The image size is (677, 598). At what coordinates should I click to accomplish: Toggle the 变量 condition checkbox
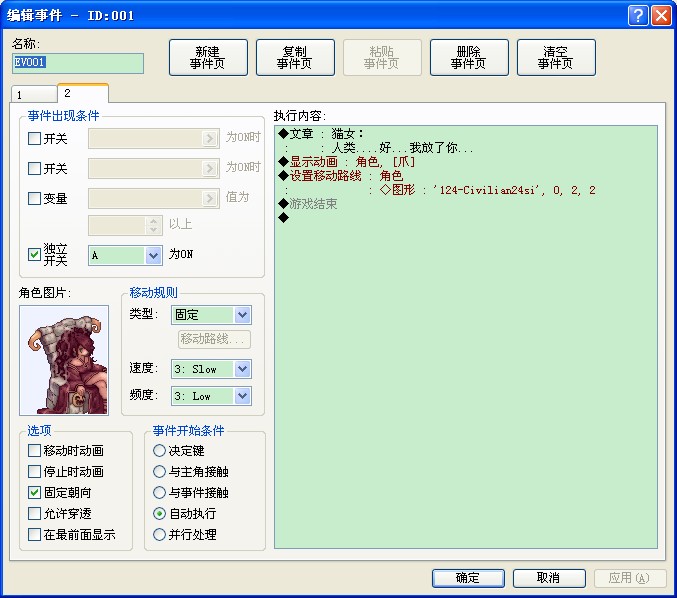pyautogui.click(x=34, y=198)
